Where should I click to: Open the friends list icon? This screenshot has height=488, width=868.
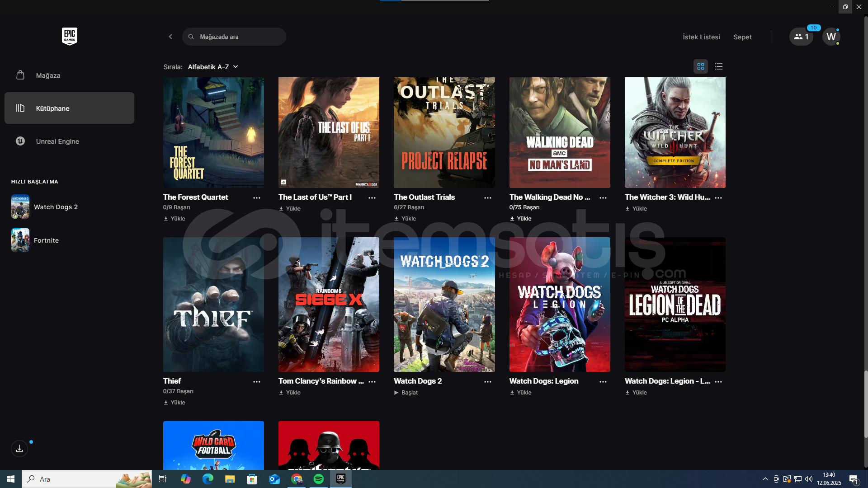pyautogui.click(x=801, y=37)
